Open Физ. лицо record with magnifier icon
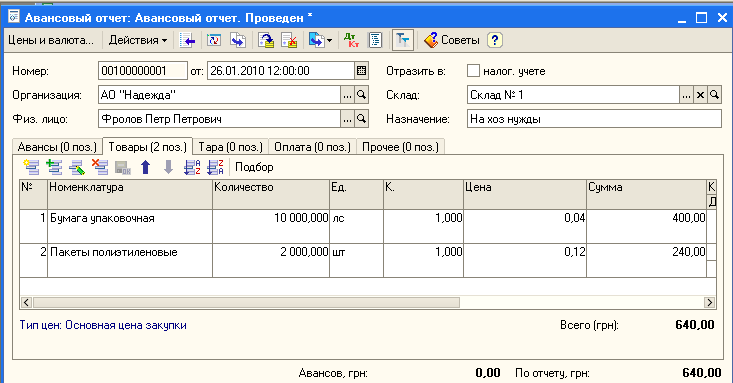Screen dimensions: 733x383 [x=361, y=119]
